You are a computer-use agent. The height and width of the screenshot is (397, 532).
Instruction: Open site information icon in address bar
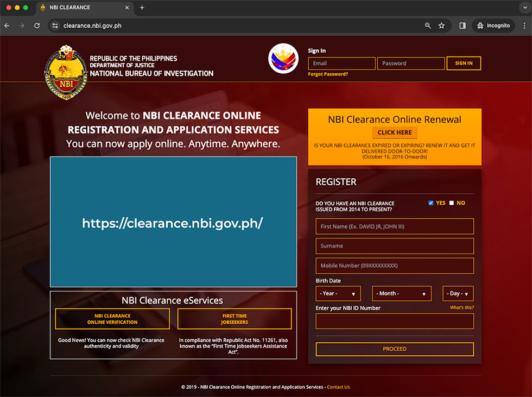[x=55, y=26]
